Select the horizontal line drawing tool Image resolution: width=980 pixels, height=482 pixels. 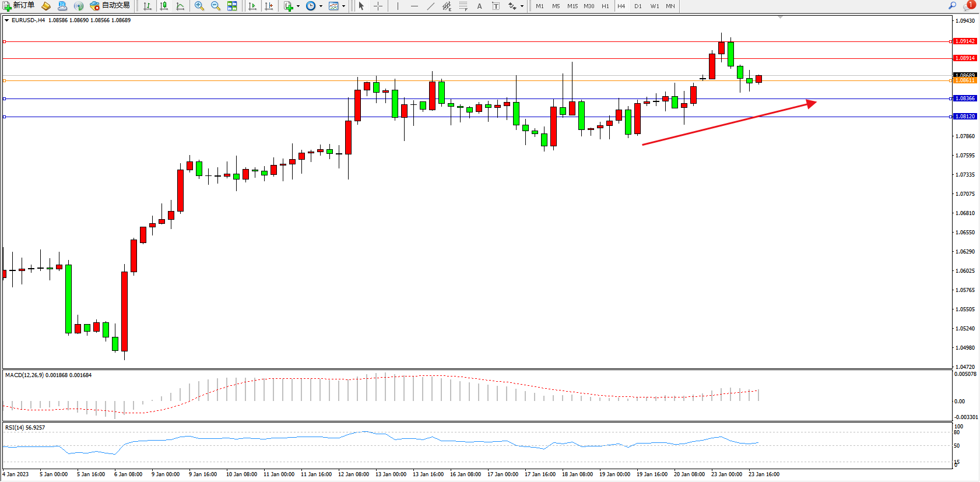tap(414, 6)
